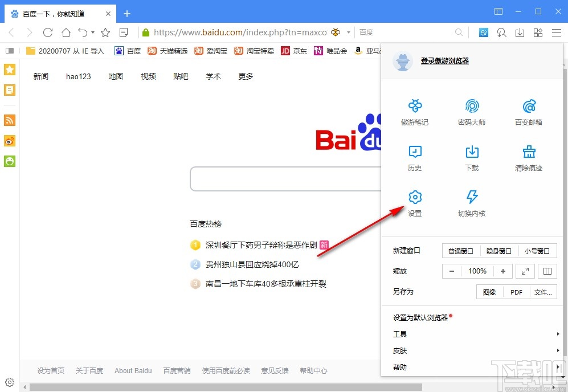The width and height of the screenshot is (568, 392).
Task: Go to the home page icon
Action: point(66,32)
